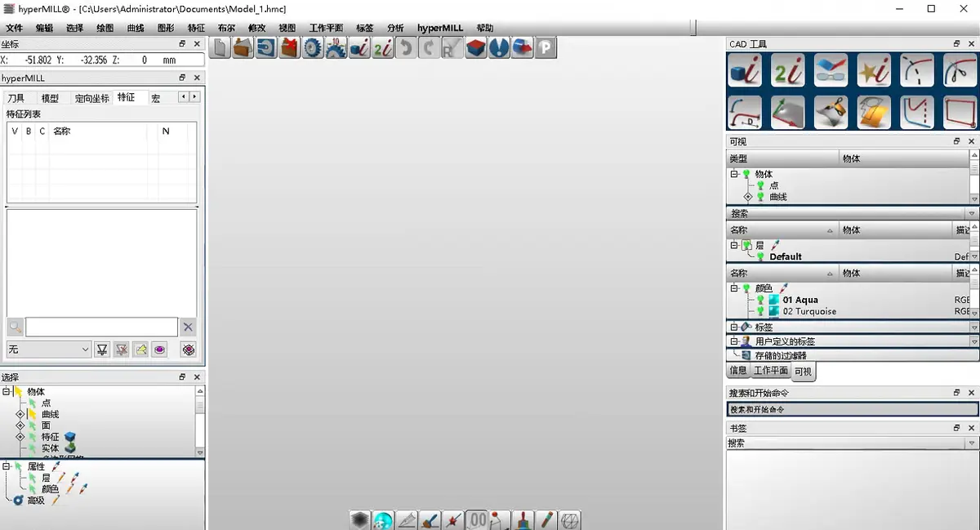Image resolution: width=980 pixels, height=530 pixels.
Task: Toggle selection arrow for 点 in 选择 panel
Action: [x=33, y=403]
